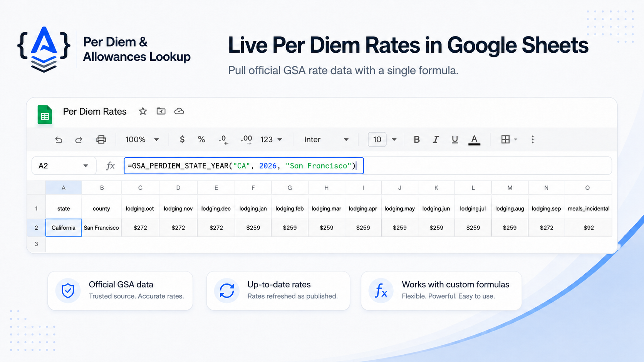Open the text color picker
The image size is (644, 362).
coord(474,140)
